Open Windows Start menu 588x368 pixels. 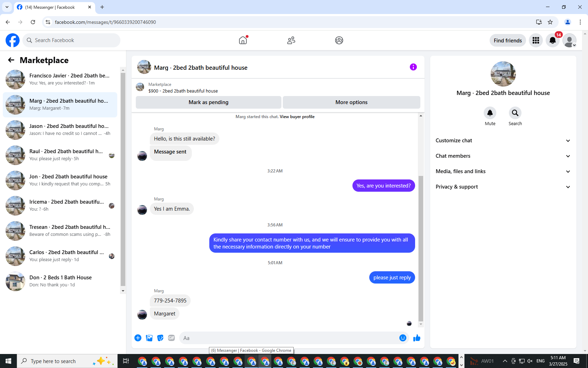(8, 361)
